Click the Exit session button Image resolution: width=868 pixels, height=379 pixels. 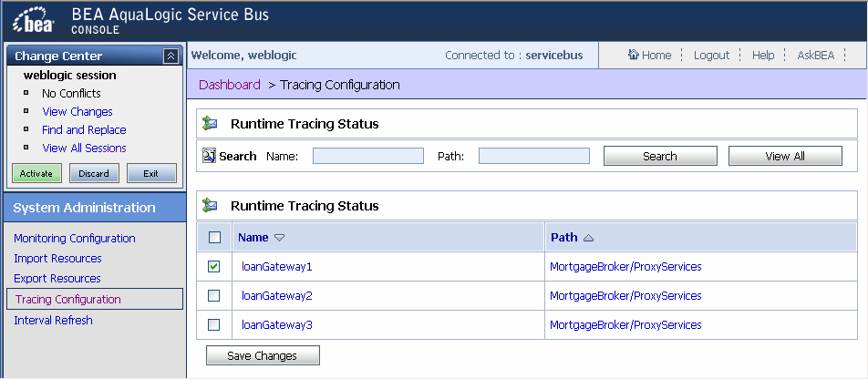[151, 173]
